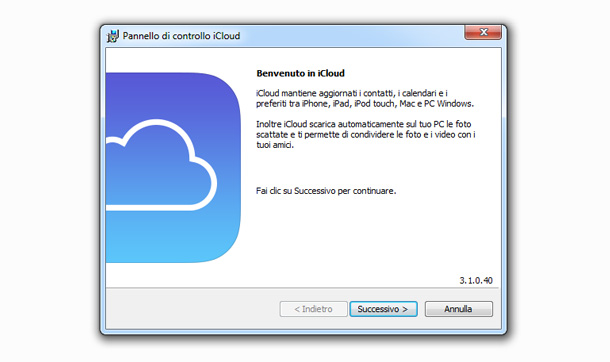Click the Annulla button to cancel setup
610x362 pixels.
point(459,309)
